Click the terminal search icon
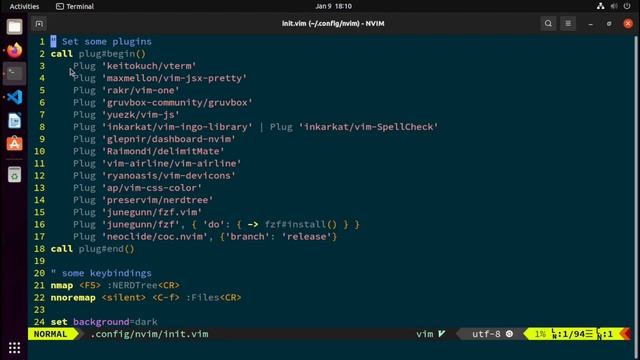640x360 pixels. pyautogui.click(x=548, y=24)
